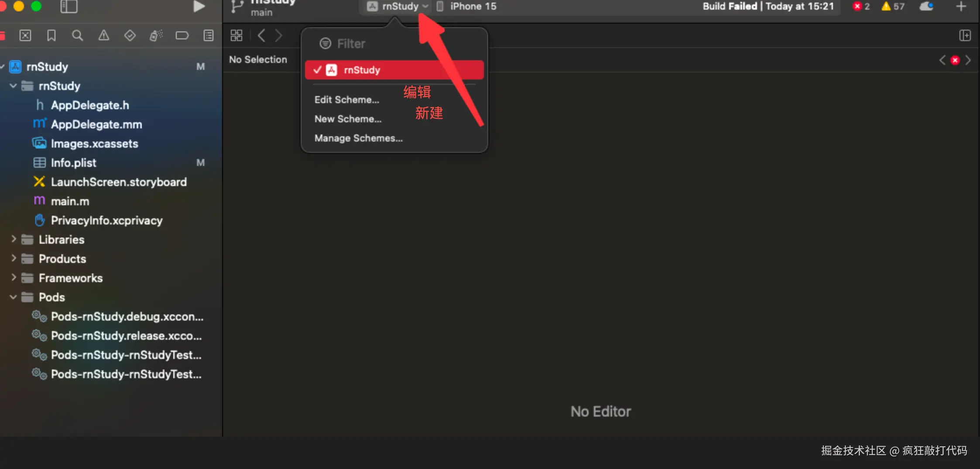The width and height of the screenshot is (980, 469).
Task: Open the cloud status icon
Action: click(x=926, y=7)
